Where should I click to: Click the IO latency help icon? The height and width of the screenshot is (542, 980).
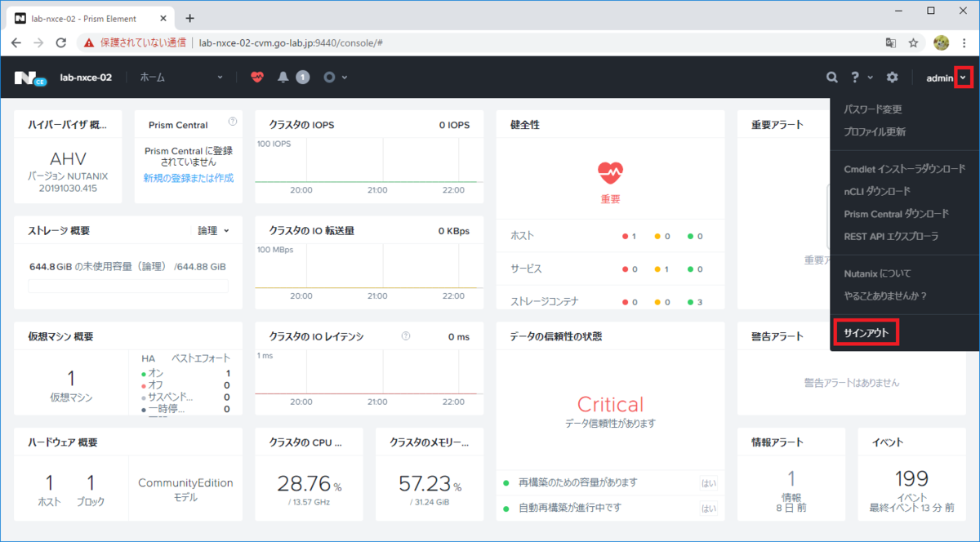[x=406, y=335]
